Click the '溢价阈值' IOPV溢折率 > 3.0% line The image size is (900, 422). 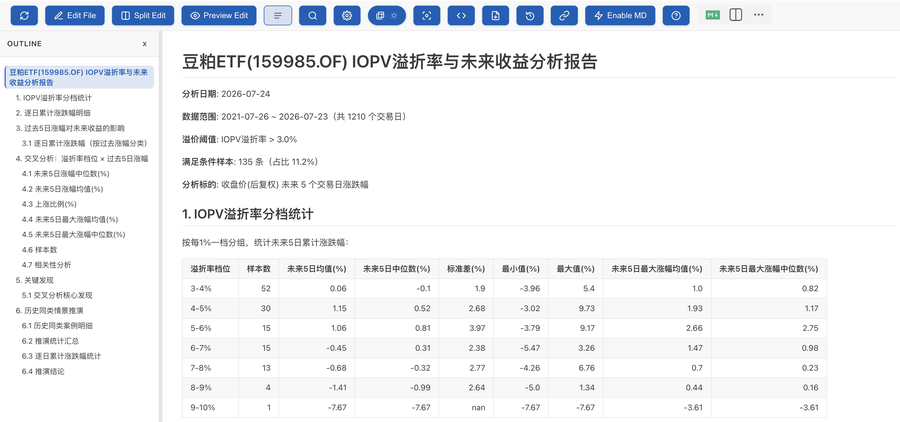pos(239,139)
